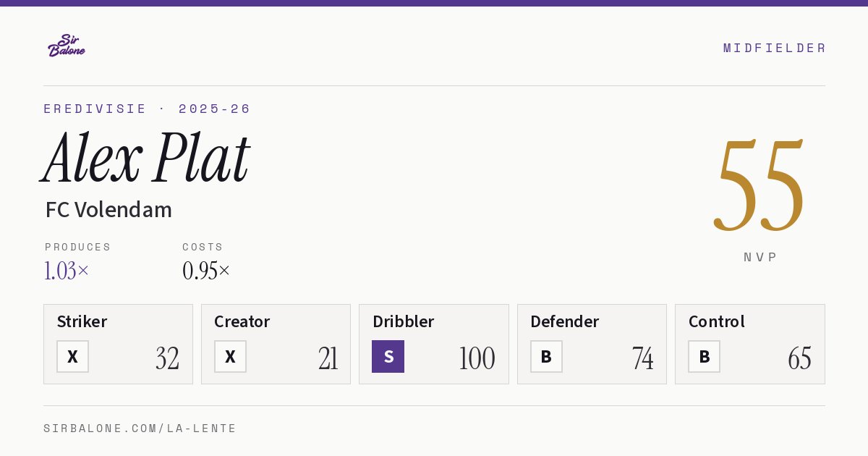Viewport: 868px width, 456px height.
Task: Click the B grade badge under Defender
Action: point(546,356)
